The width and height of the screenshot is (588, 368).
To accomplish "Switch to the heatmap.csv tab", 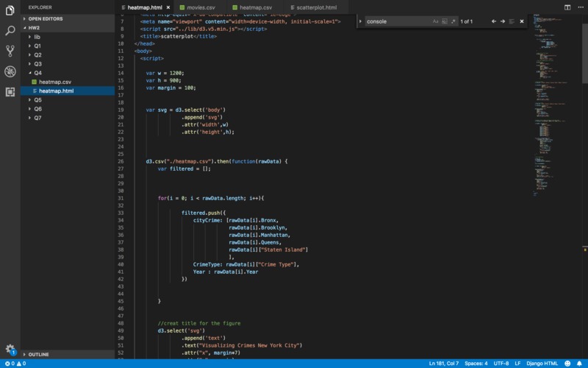I will click(x=255, y=7).
